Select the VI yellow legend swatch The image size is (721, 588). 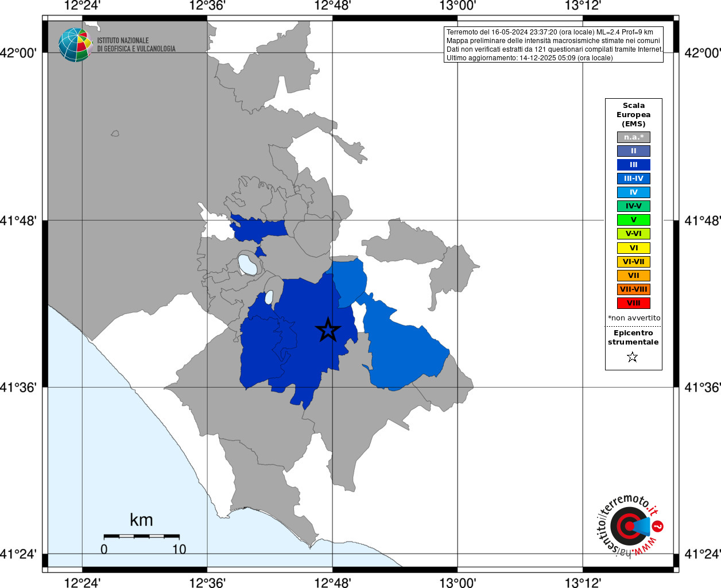[x=634, y=248]
